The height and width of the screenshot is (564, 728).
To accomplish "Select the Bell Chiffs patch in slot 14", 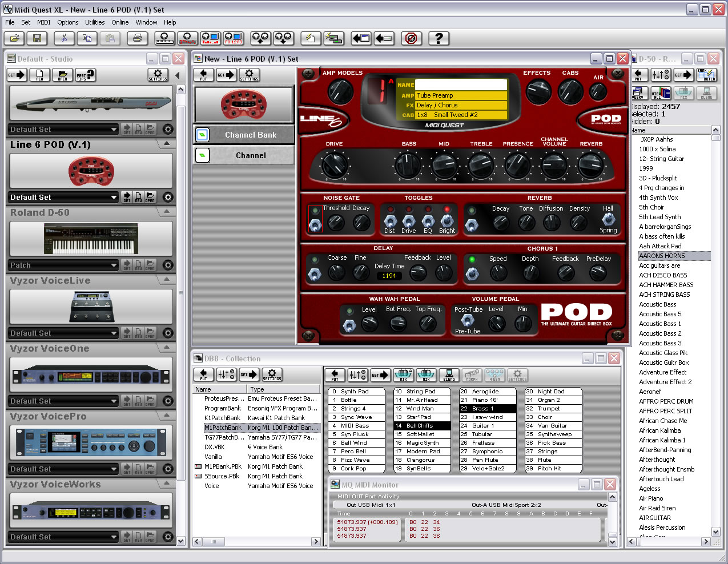I will tap(422, 426).
